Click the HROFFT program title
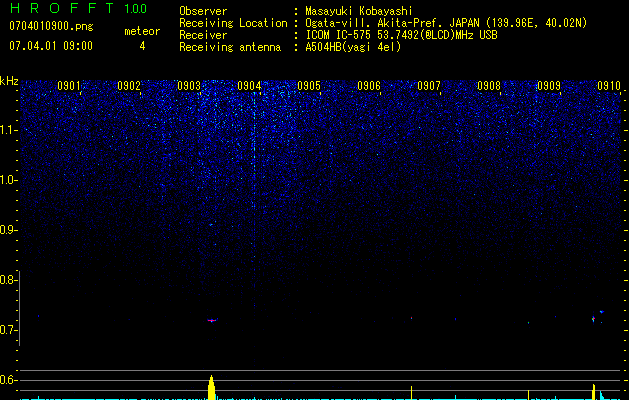Screen dimensions: 629x400 point(62,8)
